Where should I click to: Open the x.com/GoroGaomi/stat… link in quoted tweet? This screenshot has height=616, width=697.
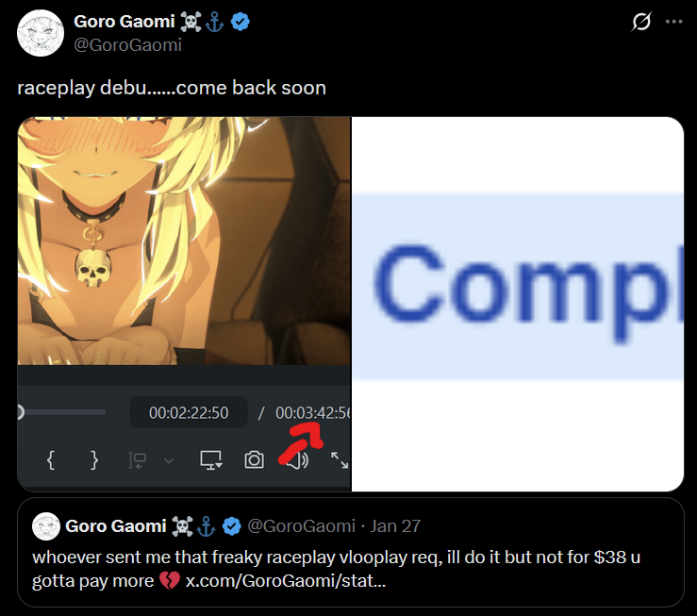286,581
